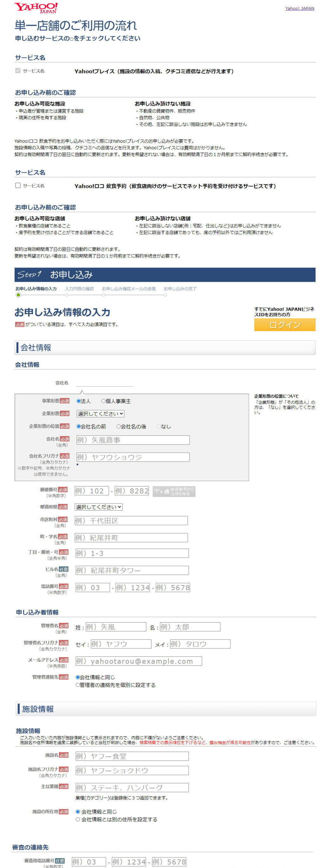The image size is (326, 868).
Task: Click the Yahoo!プレイス service checkbox
Action: point(18,71)
